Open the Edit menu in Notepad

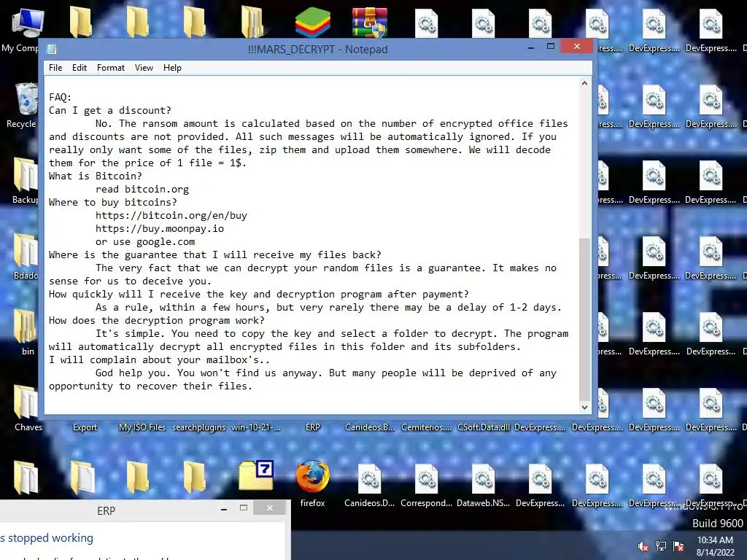pos(79,68)
